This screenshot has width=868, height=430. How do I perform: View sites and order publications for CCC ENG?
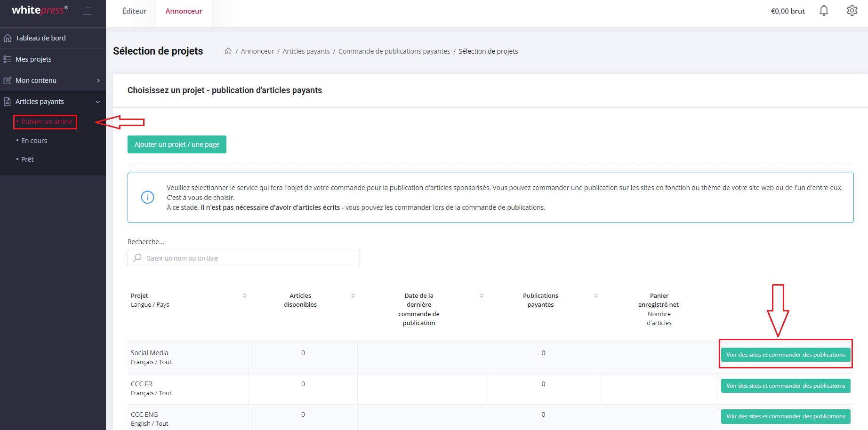[786, 416]
